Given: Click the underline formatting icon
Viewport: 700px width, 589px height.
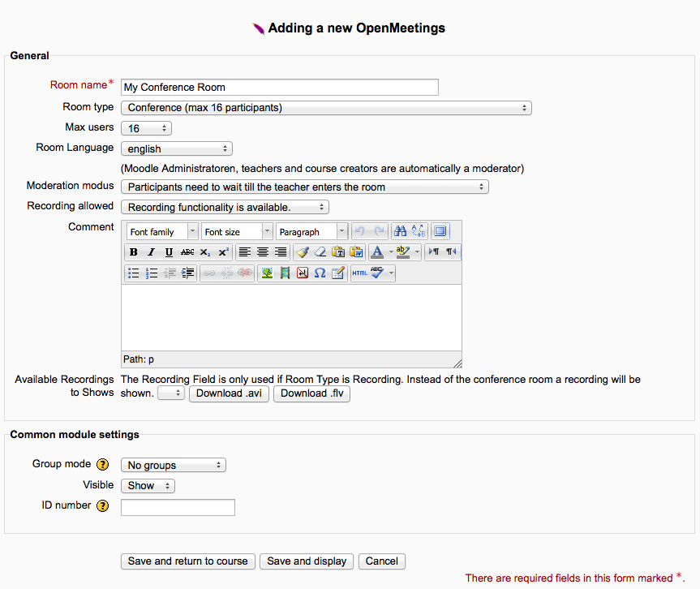Looking at the screenshot, I should (x=169, y=252).
